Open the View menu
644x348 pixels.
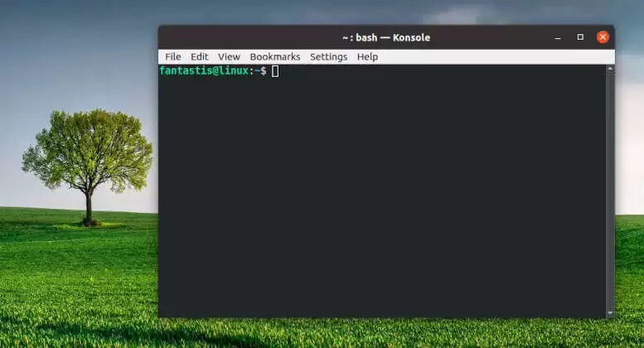pos(229,56)
